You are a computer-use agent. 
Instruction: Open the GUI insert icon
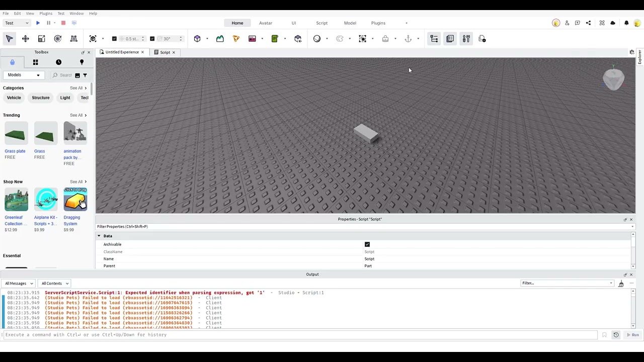pyautogui.click(x=252, y=39)
